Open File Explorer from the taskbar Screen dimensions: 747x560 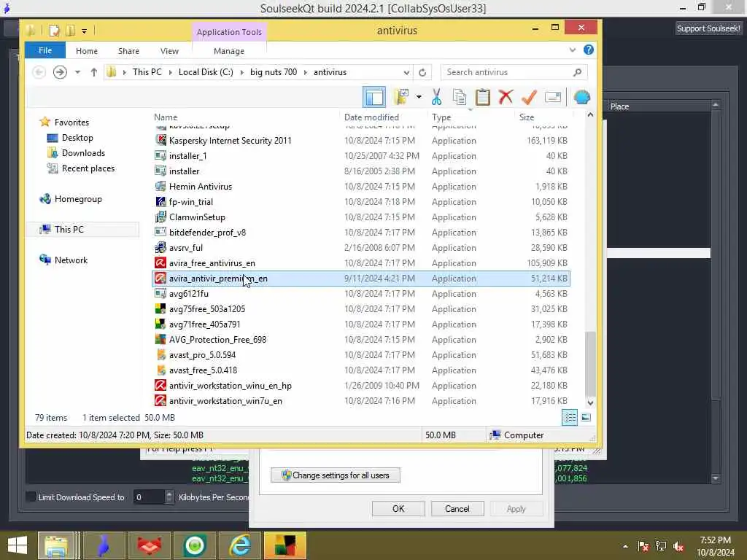point(56,545)
